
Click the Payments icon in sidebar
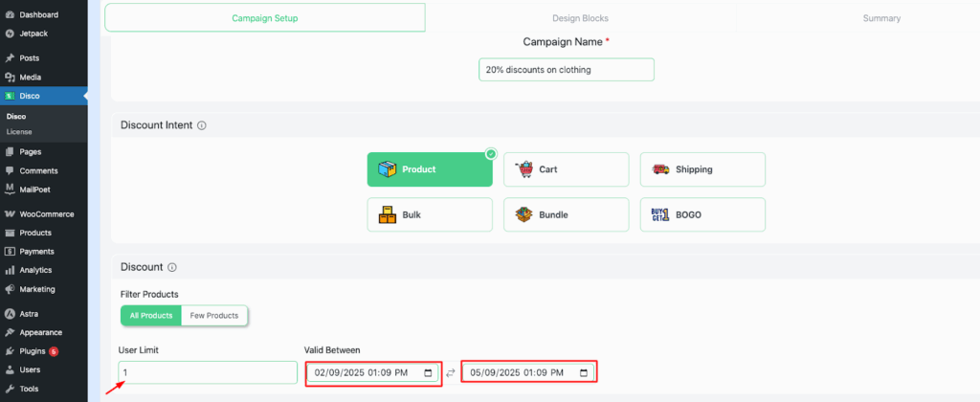coord(10,252)
